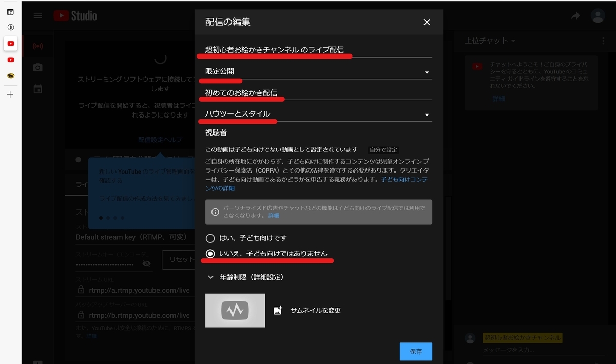Screen dimensions: 616x364
Task: Click the YouTube Studio logo
Action: point(75,16)
